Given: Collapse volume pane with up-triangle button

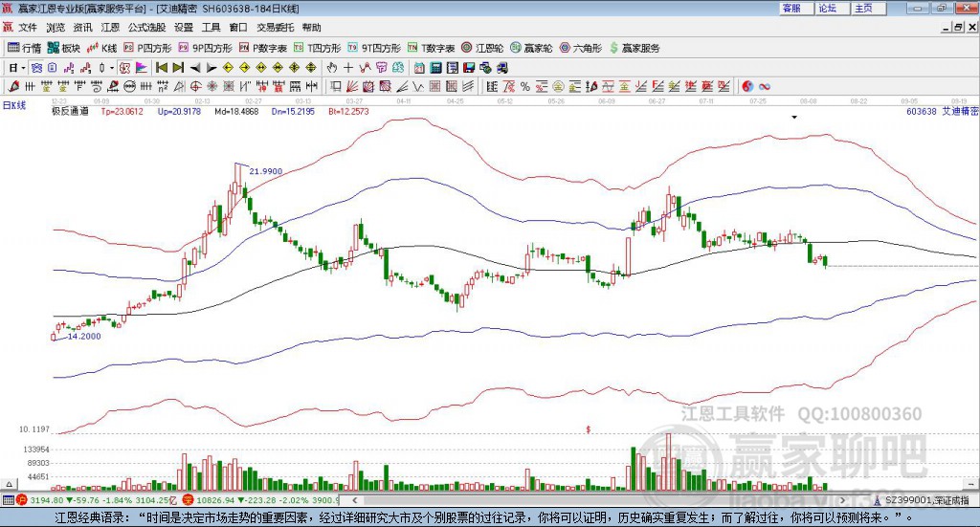Looking at the screenshot, I should click(x=9, y=484).
